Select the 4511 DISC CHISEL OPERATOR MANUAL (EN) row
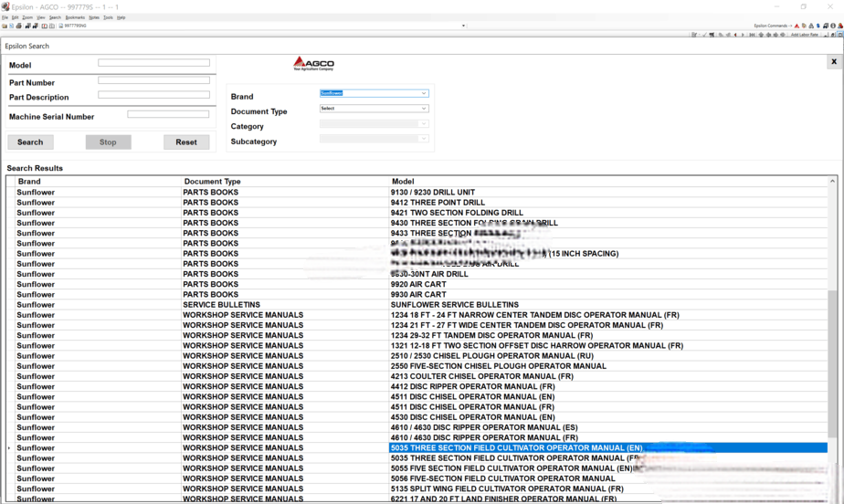 [x=421, y=396]
